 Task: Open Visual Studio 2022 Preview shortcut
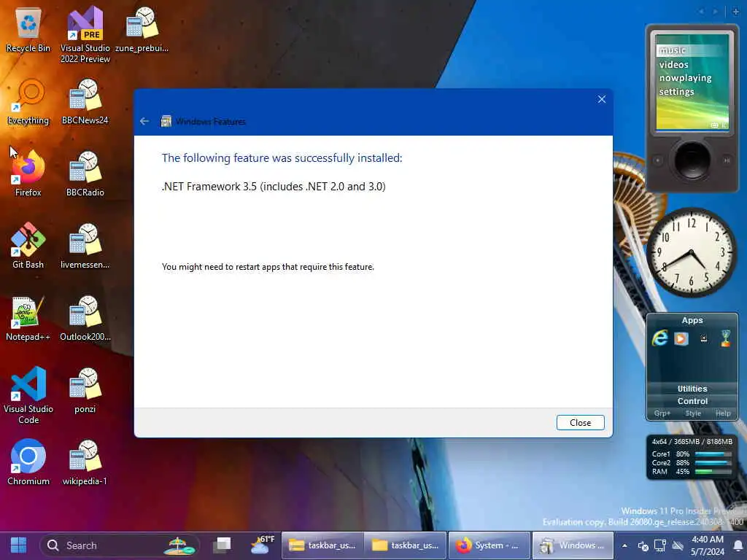(x=85, y=34)
